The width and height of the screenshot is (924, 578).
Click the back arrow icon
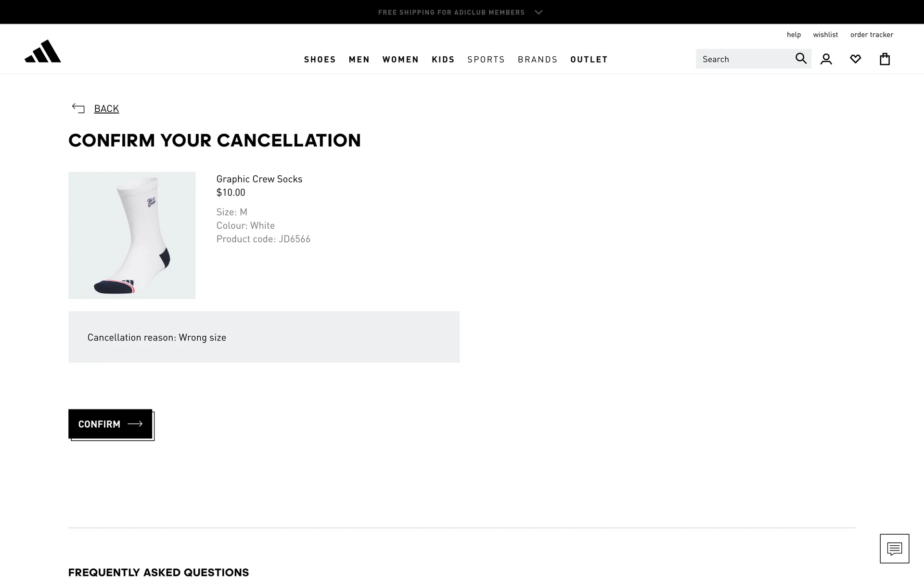coord(78,108)
